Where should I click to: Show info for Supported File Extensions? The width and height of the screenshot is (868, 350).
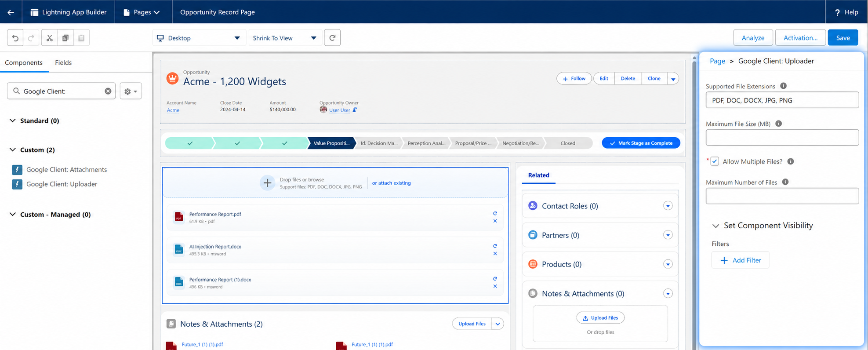(783, 86)
